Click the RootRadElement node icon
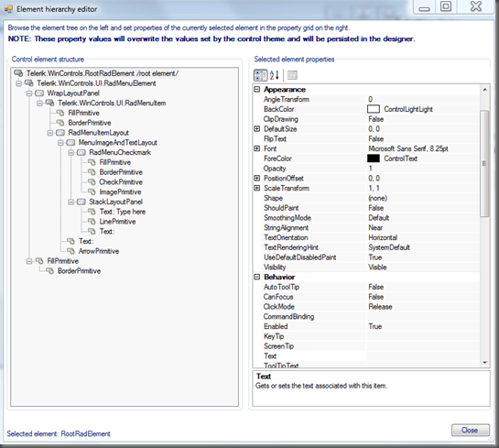 [18, 73]
